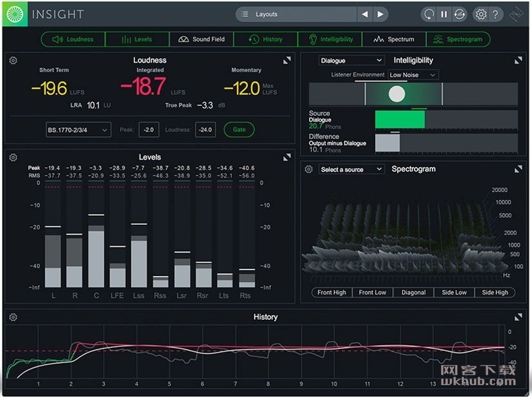Click the Peak threshold field -2.0
Viewport: 532px width, 398px height.
click(148, 130)
